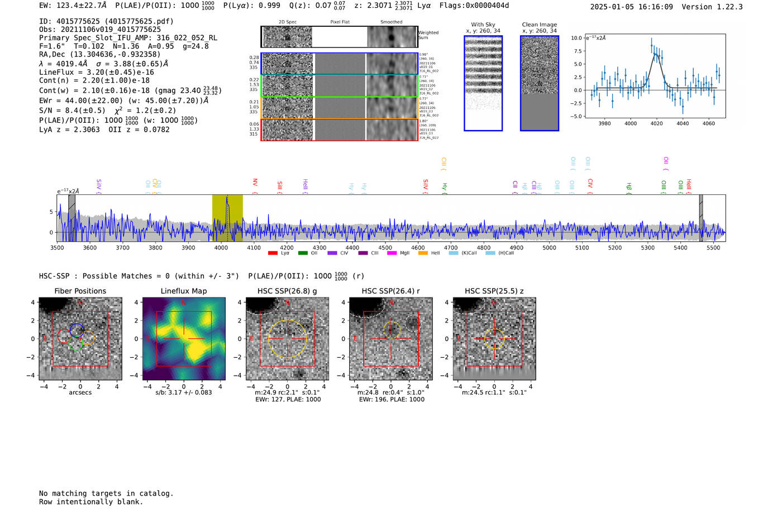Click the emission line Gaussian fit plot

click(655, 76)
